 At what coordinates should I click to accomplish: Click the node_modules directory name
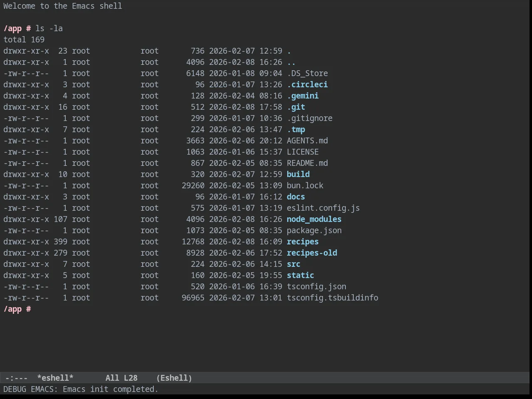pyautogui.click(x=314, y=219)
